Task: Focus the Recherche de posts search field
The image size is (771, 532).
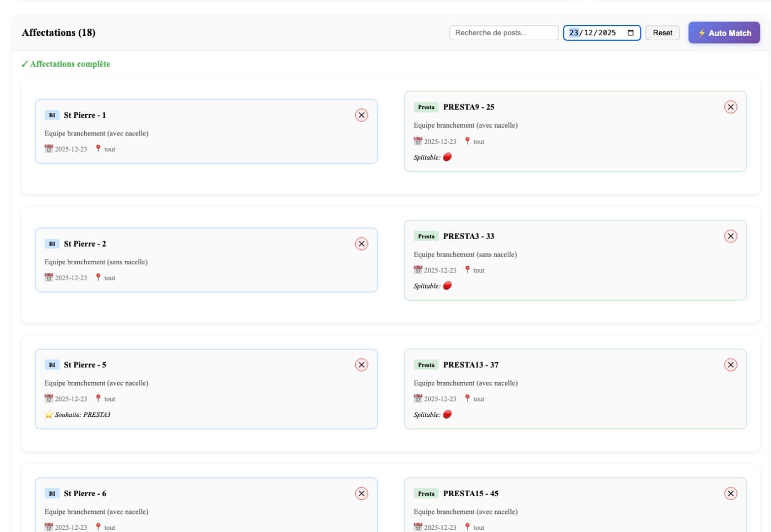Action: (x=504, y=32)
